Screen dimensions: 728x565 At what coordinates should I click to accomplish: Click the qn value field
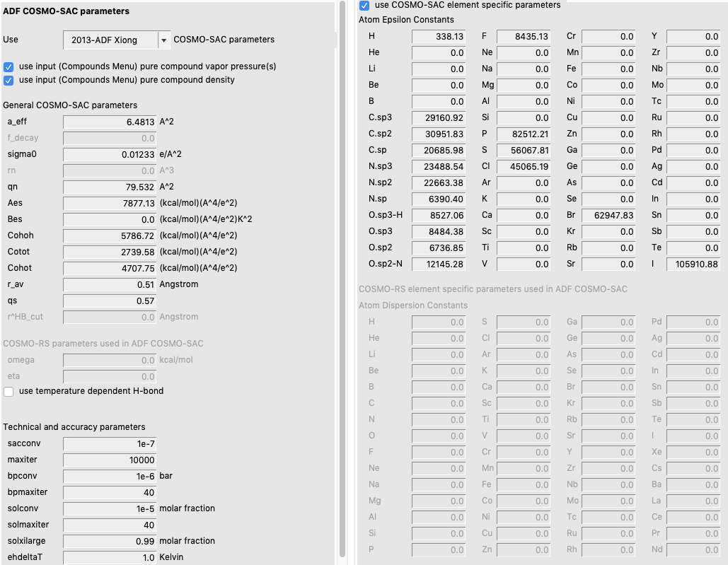tap(110, 187)
